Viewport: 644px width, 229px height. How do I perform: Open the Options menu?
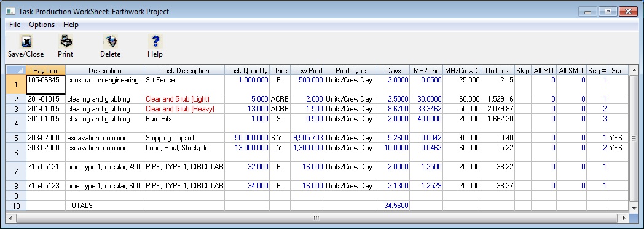point(42,25)
